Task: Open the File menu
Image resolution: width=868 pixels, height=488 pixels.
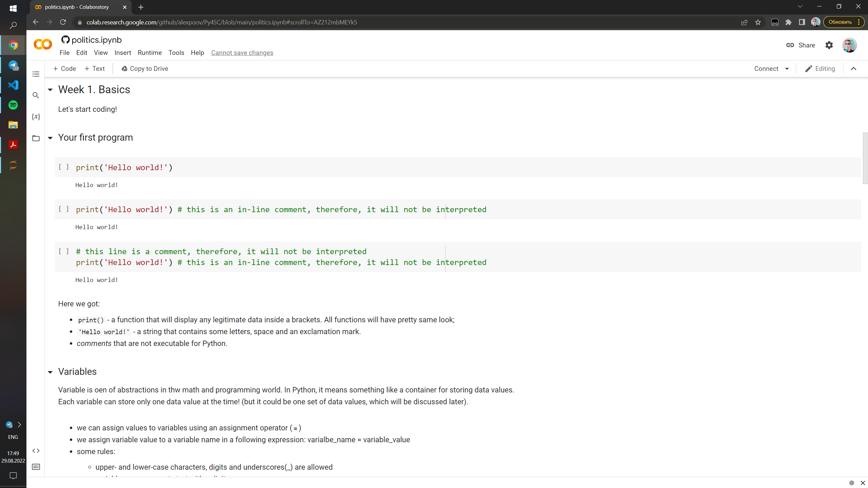Action: 64,53
